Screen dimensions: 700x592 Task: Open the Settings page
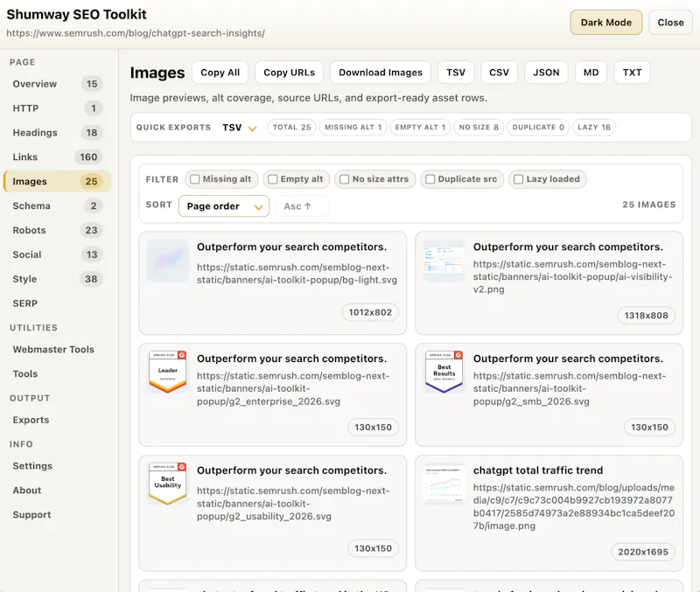tap(57, 466)
